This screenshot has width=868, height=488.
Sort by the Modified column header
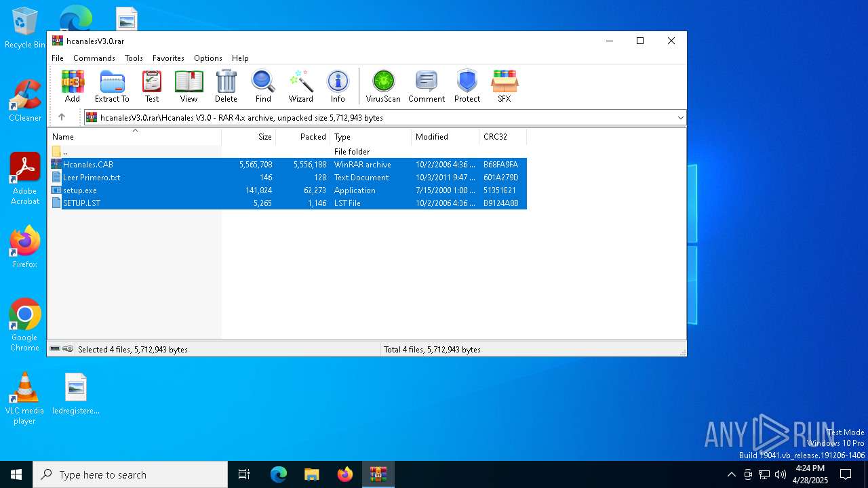[445, 137]
